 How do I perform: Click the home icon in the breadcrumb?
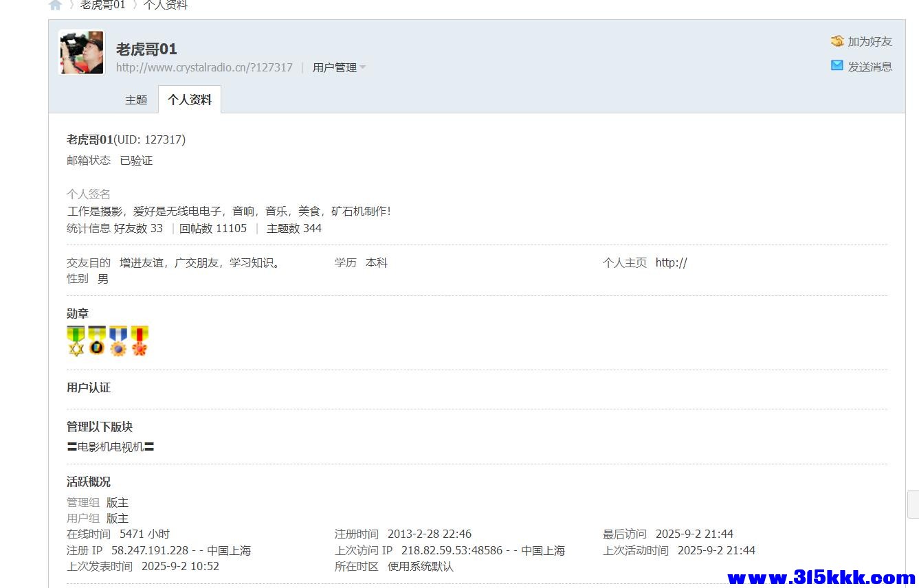click(x=55, y=5)
